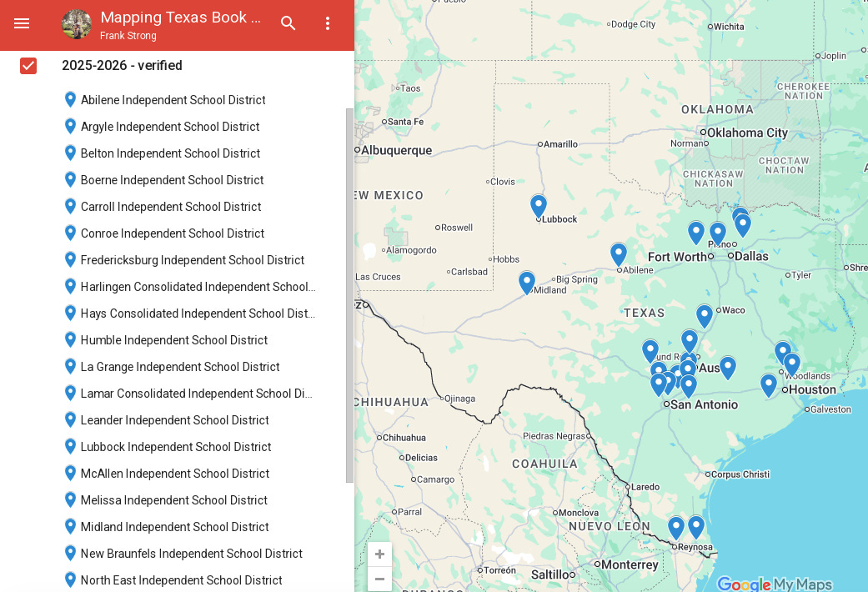Click the map pin at Midland
Viewport: 868px width, 592px height.
tap(526, 283)
